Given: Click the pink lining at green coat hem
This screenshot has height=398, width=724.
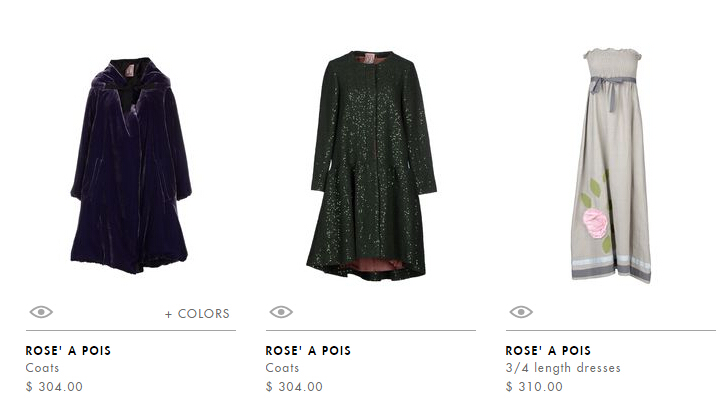Looking at the screenshot, I should 374,265.
